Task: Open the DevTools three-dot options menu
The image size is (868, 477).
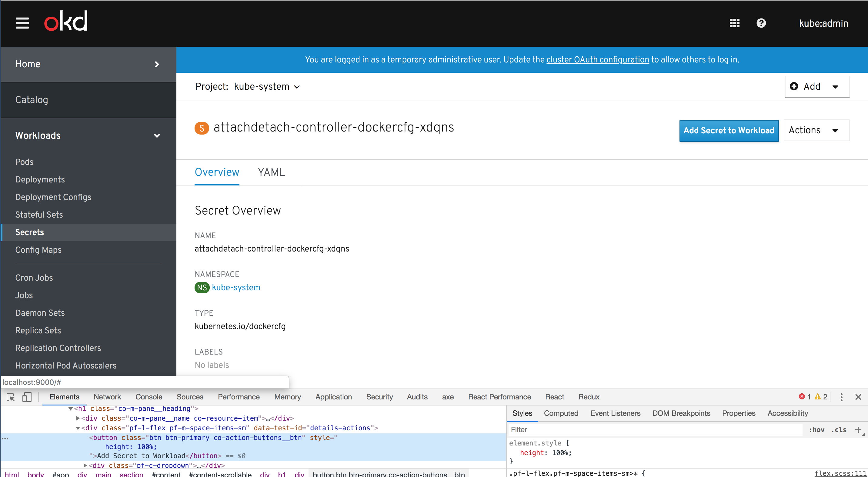Action: [841, 397]
